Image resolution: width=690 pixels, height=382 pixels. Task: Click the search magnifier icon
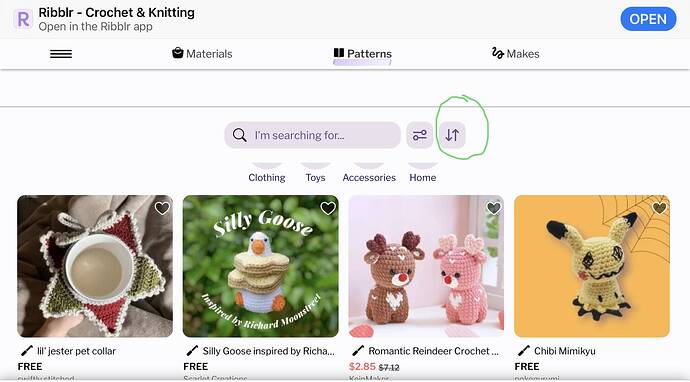click(x=239, y=135)
